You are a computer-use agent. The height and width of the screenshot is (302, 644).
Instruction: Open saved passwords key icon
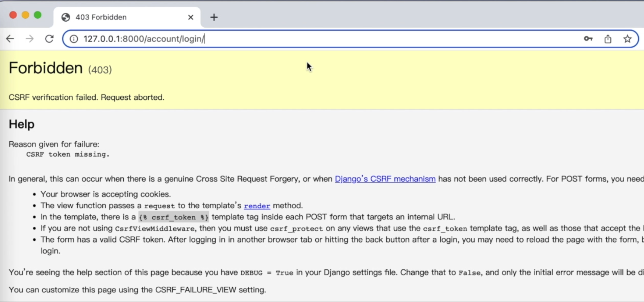click(588, 38)
